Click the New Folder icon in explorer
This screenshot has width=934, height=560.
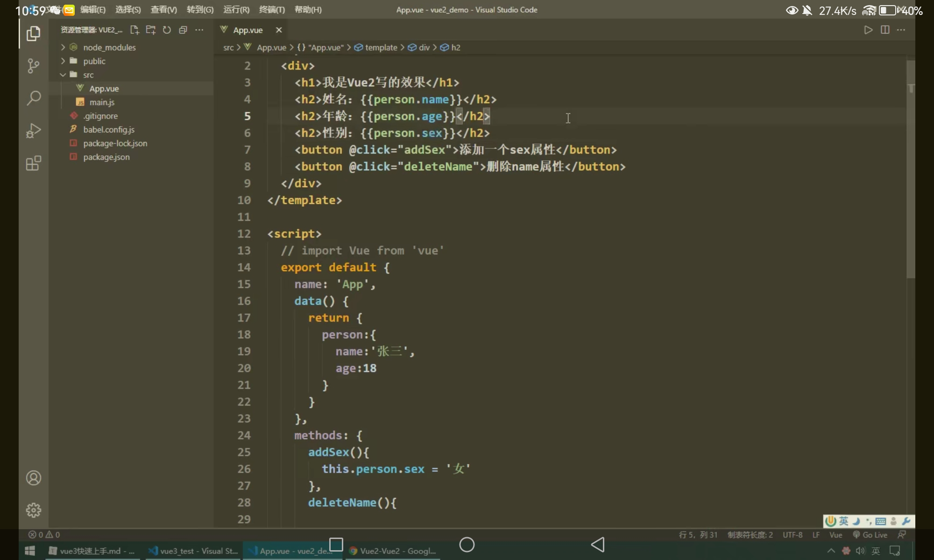coord(150,30)
